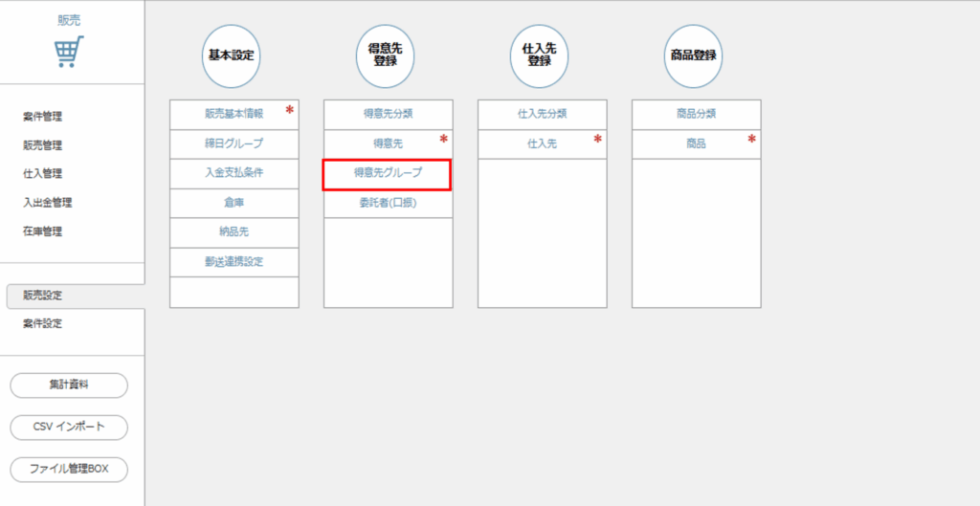Select 入金支払条件 under 基本設定
Viewport: 980px width, 506px height.
(234, 173)
